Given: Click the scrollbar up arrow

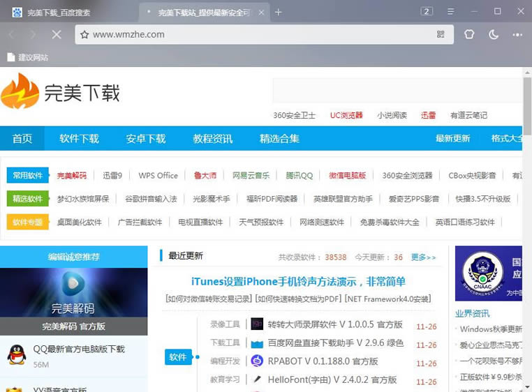Looking at the screenshot, I should 527,72.
